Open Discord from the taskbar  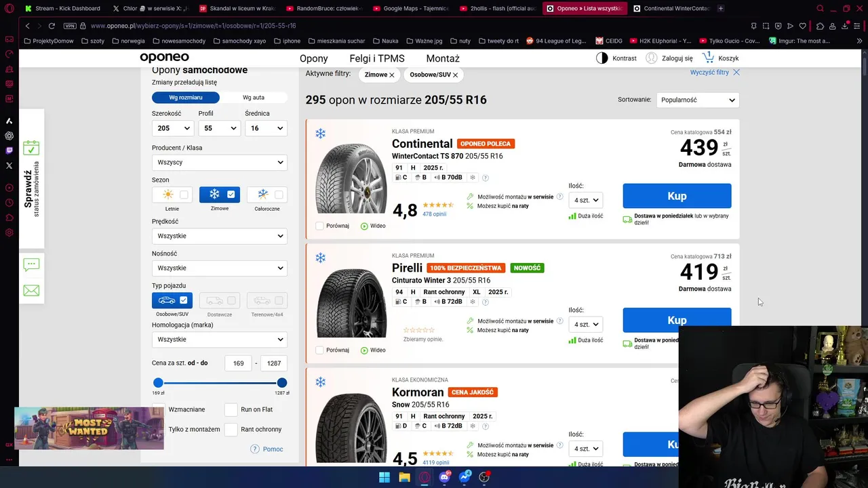(x=445, y=477)
